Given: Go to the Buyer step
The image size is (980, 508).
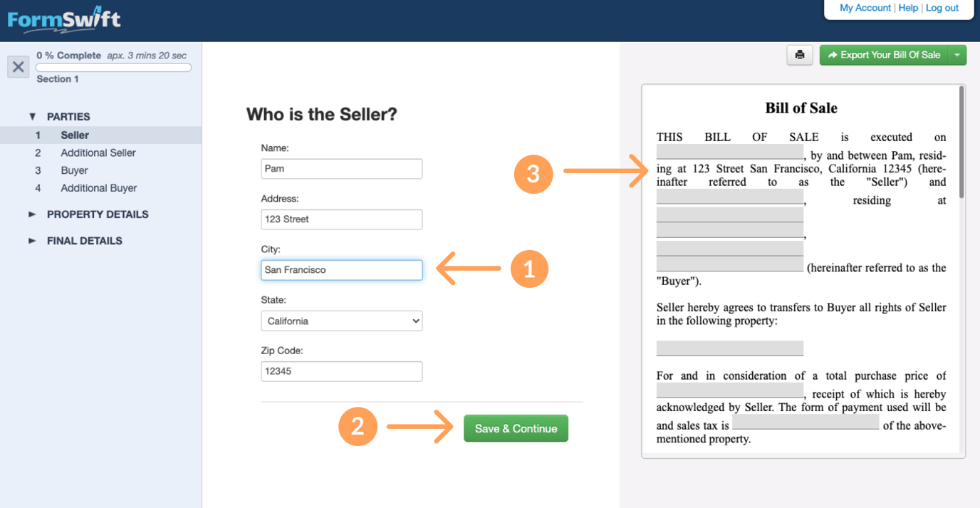Looking at the screenshot, I should (74, 170).
